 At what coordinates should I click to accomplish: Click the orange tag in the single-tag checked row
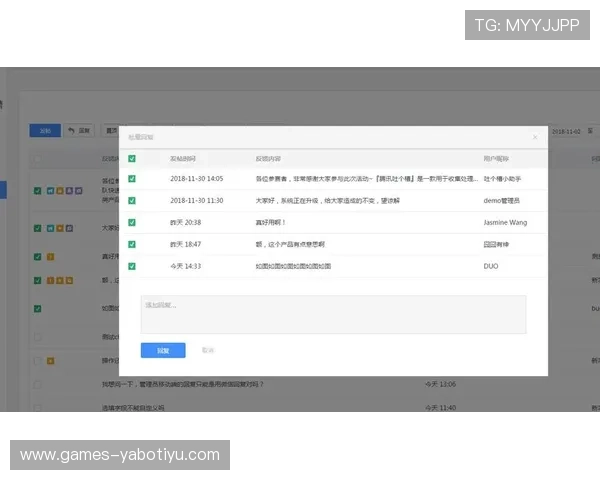tap(50, 256)
